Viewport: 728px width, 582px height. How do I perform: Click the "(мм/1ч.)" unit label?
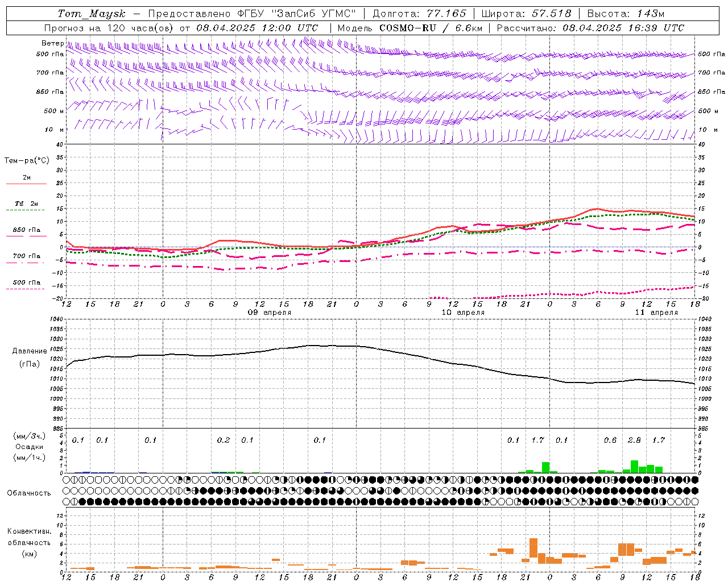pyautogui.click(x=30, y=457)
